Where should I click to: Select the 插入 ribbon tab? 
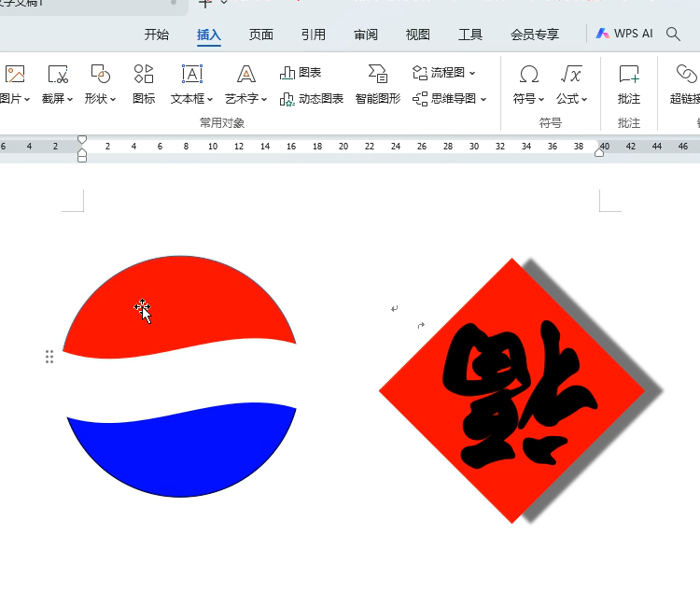209,35
